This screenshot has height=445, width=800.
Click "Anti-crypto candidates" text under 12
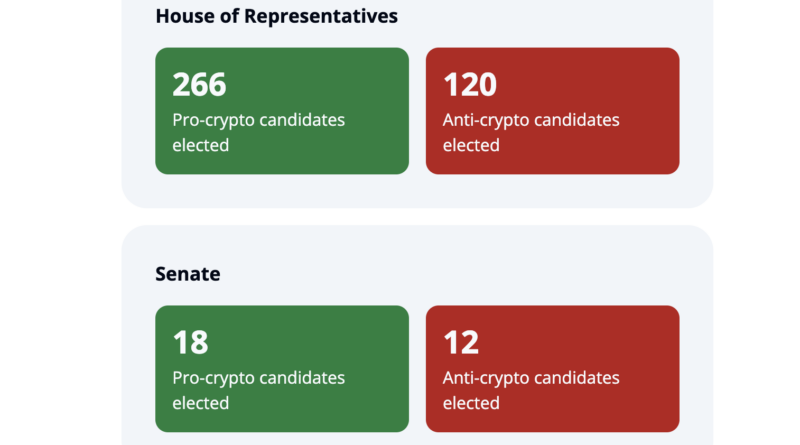pyautogui.click(x=531, y=378)
